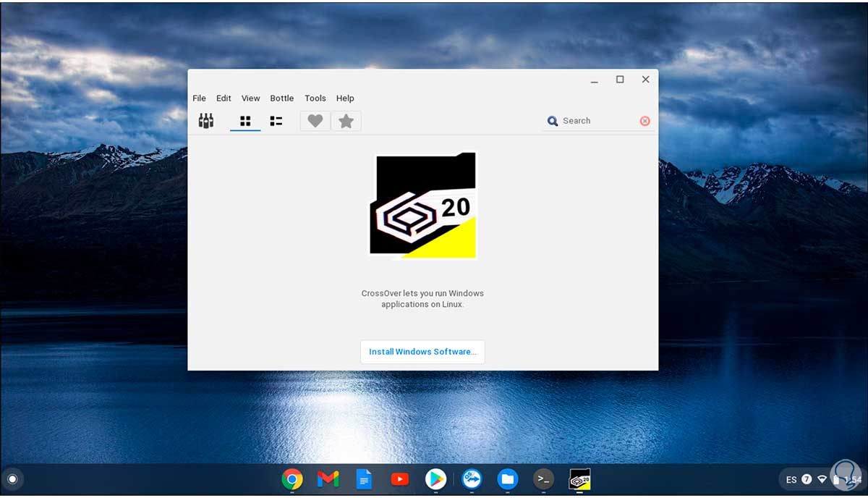Maximize the CrossOver window
The height and width of the screenshot is (498, 868).
click(x=620, y=80)
